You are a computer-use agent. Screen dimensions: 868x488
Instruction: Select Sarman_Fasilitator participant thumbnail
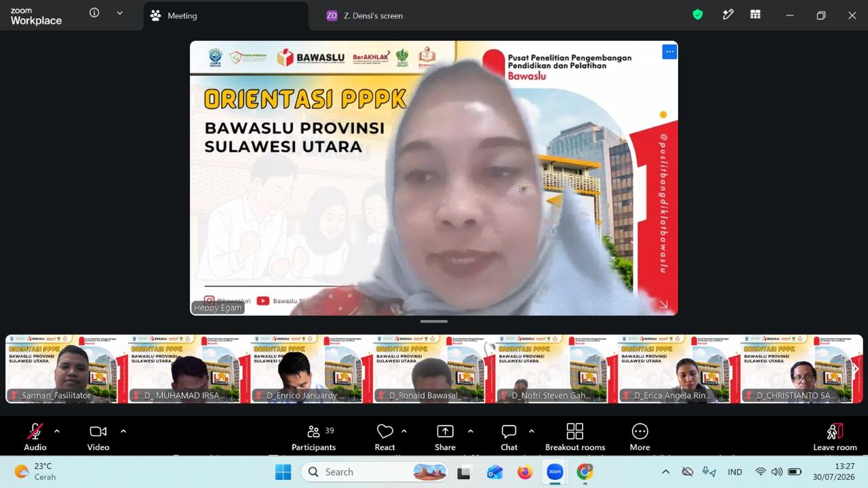coord(66,369)
